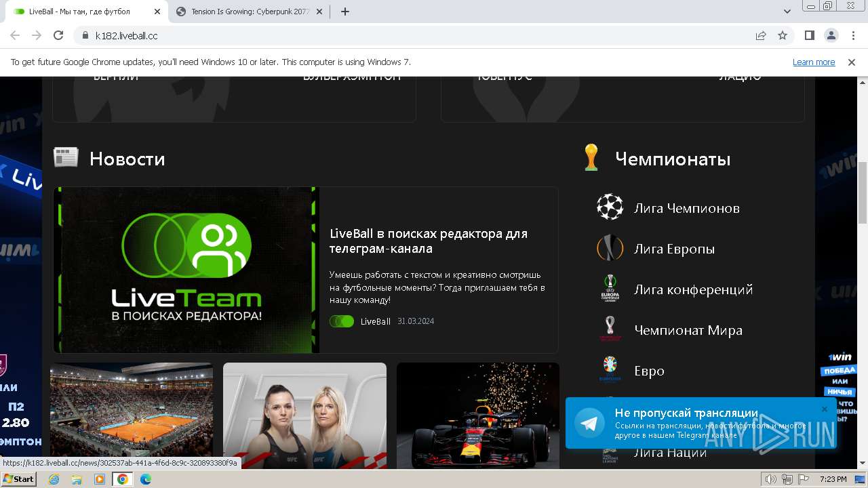The width and height of the screenshot is (868, 488).
Task: Open the Евро championship link
Action: point(649,371)
